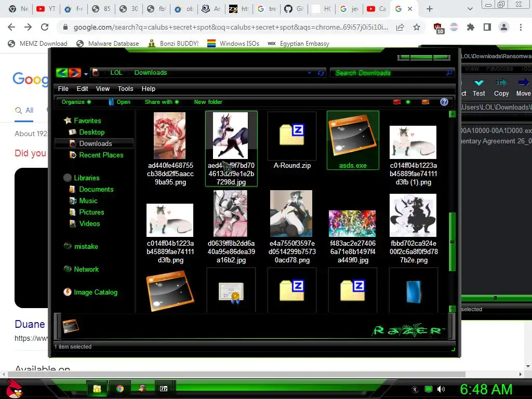Toggle the preview pane icon
The width and height of the screenshot is (532, 399).
(x=425, y=102)
